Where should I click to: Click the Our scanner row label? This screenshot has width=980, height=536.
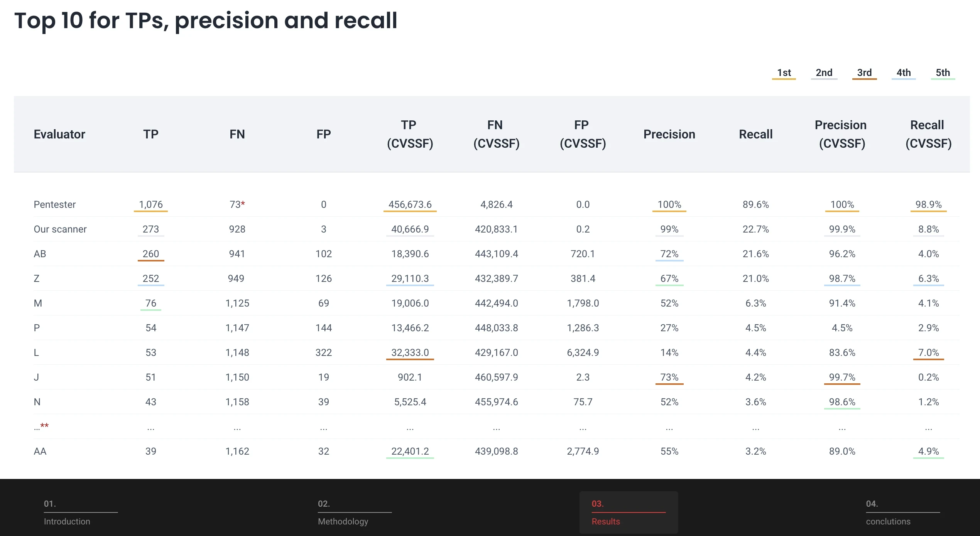point(60,229)
